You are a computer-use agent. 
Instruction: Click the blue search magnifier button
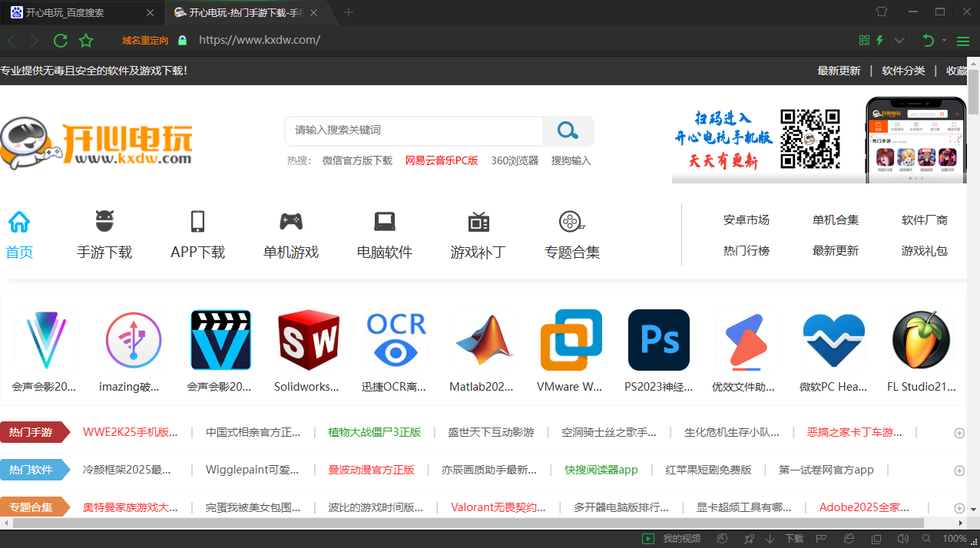point(568,130)
